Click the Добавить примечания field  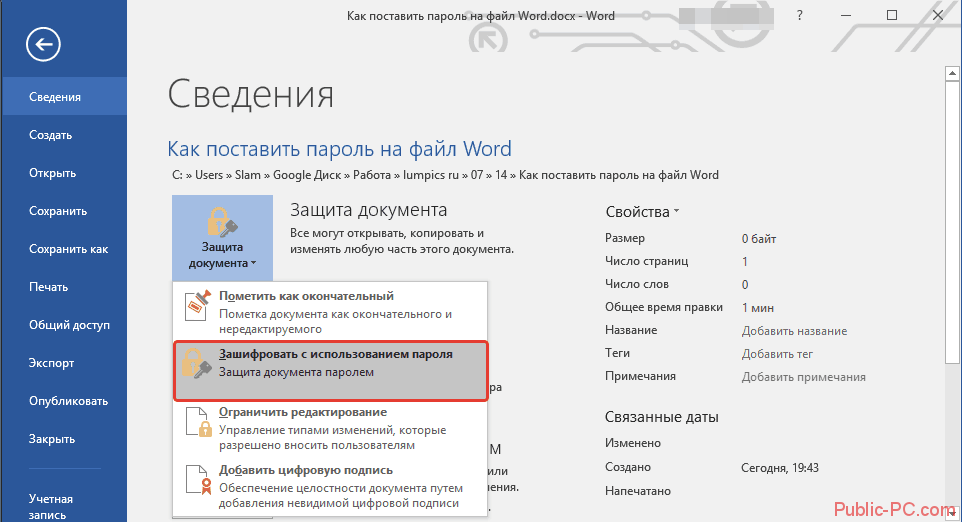[803, 377]
